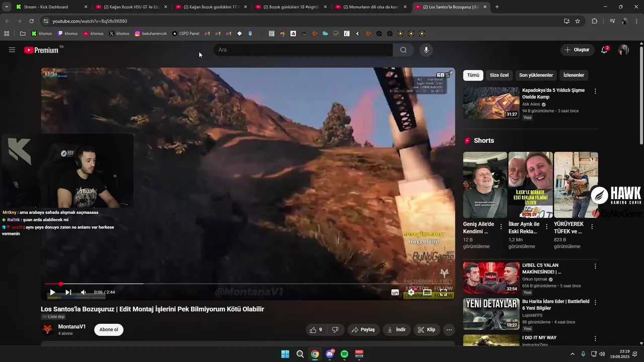This screenshot has width=644, height=362.
Task: Open the account avatar menu
Action: [x=623, y=50]
